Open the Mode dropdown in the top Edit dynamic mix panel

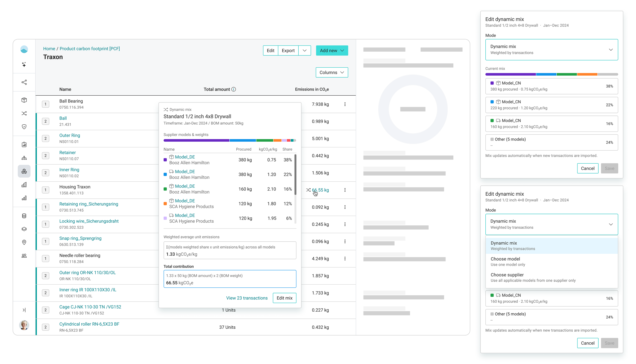[x=552, y=50]
